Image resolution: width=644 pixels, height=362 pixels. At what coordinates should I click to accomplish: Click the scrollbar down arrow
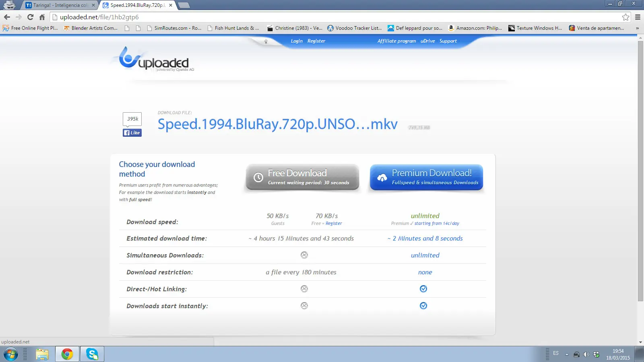coord(640,342)
